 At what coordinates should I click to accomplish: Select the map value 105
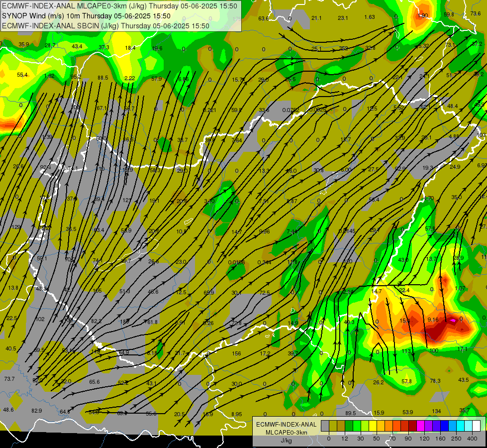(x=97, y=291)
